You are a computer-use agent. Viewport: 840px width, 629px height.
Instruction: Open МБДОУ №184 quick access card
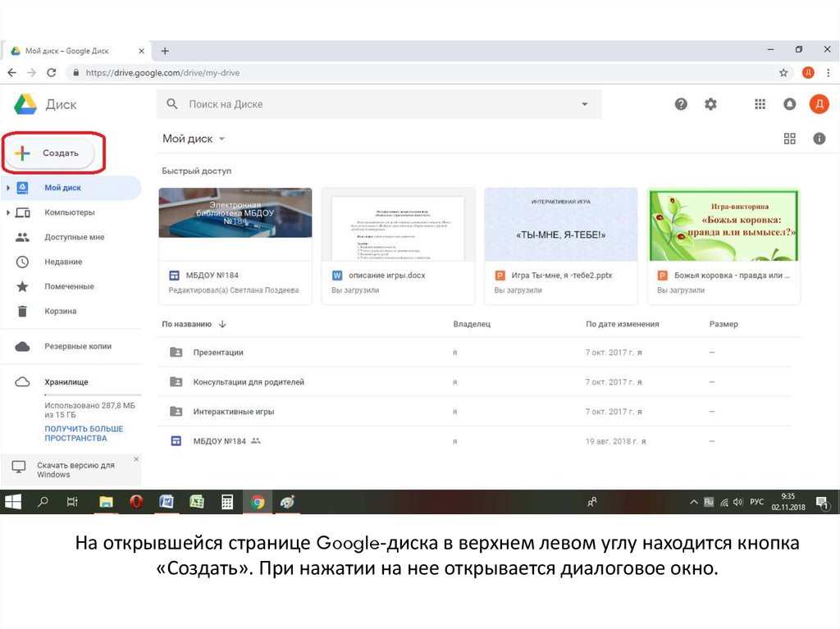coord(235,246)
